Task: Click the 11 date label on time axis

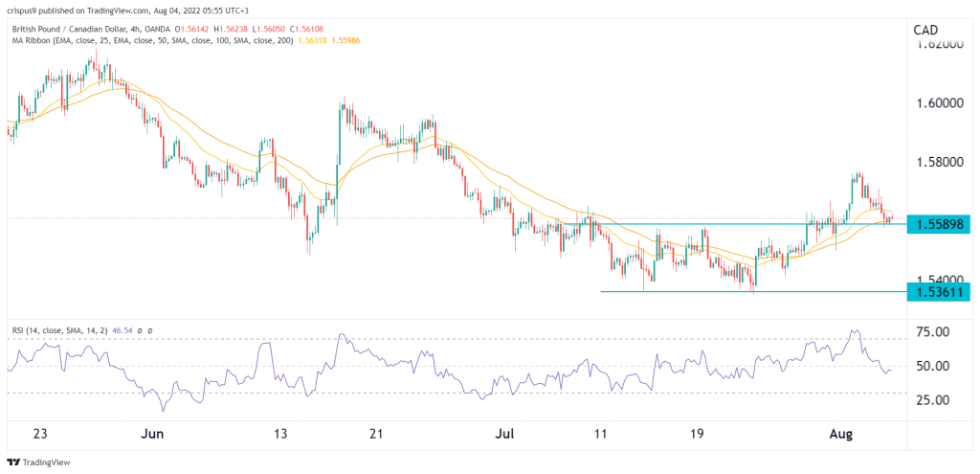Action: click(601, 434)
